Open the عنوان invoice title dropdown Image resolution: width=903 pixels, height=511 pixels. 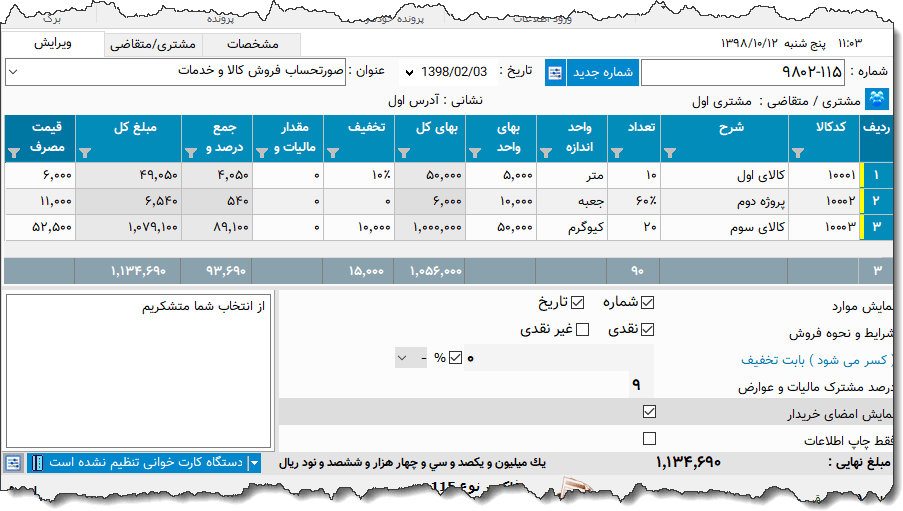(x=14, y=72)
